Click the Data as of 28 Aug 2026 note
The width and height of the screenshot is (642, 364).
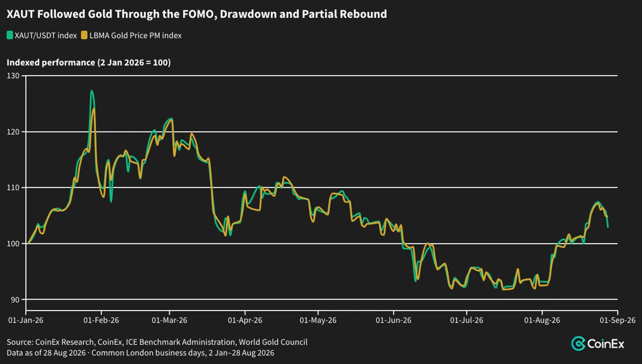pyautogui.click(x=140, y=353)
